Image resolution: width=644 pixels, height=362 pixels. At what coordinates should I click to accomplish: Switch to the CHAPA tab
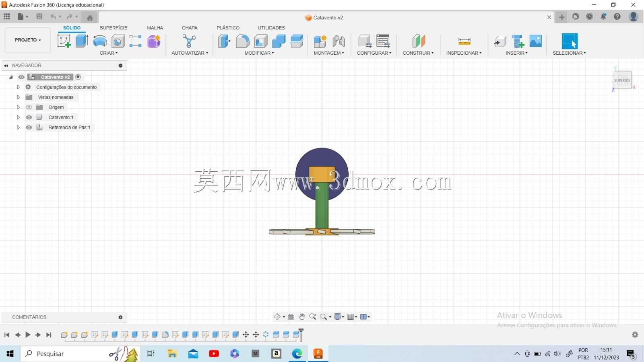coord(190,28)
